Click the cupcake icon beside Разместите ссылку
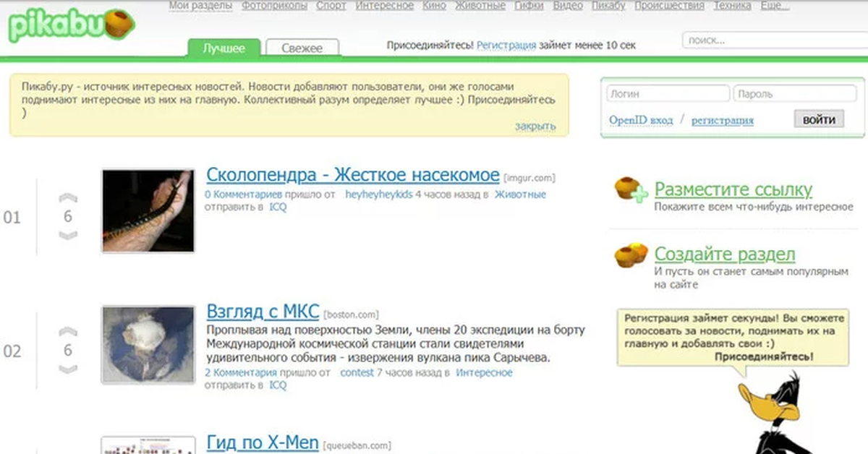 point(631,190)
